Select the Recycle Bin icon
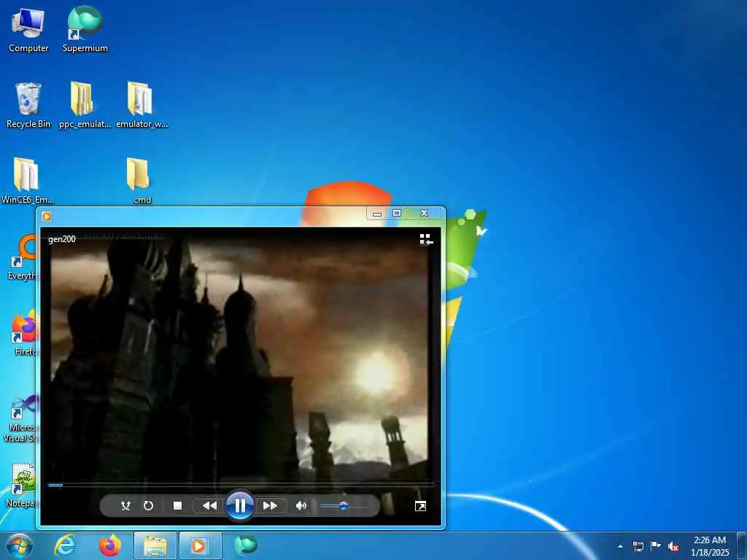Viewport: 747px width, 560px height. (x=28, y=105)
